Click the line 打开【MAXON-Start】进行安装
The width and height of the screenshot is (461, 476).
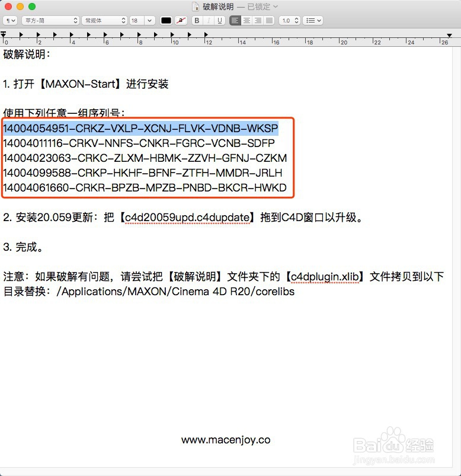(91, 84)
